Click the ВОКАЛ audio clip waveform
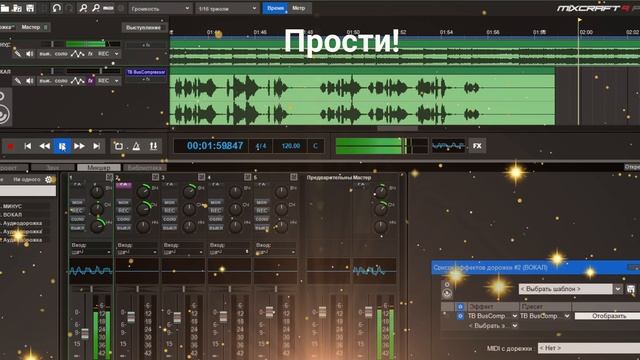 (x=362, y=100)
